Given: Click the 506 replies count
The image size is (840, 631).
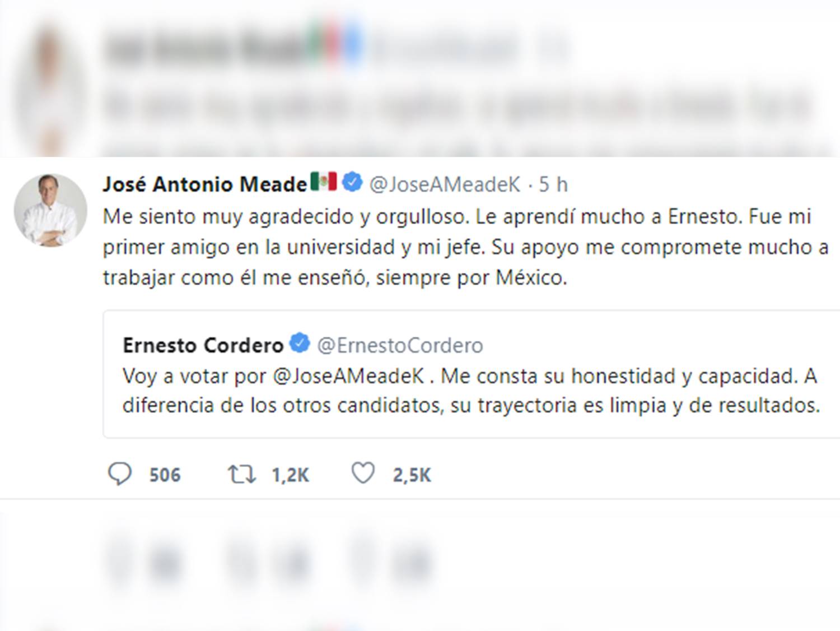Looking at the screenshot, I should pyautogui.click(x=165, y=475).
